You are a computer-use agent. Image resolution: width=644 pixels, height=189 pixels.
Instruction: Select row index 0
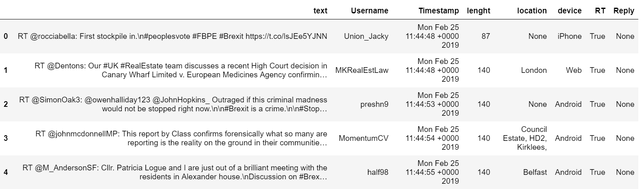(6, 36)
